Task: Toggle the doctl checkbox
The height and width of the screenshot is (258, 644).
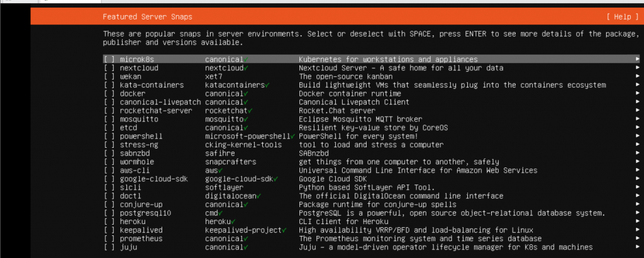Action: tap(109, 196)
